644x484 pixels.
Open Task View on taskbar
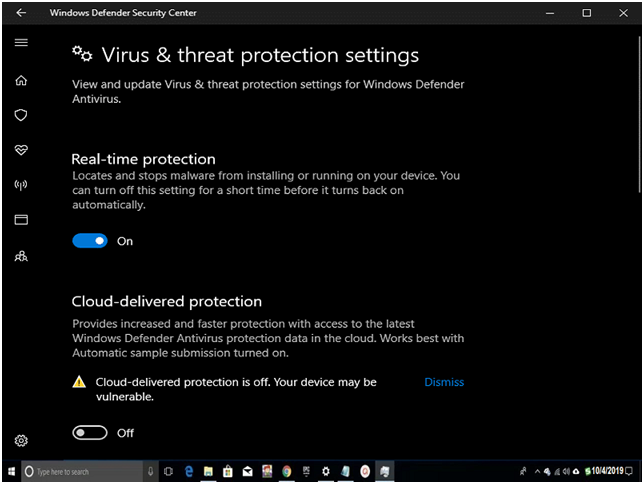(x=168, y=471)
